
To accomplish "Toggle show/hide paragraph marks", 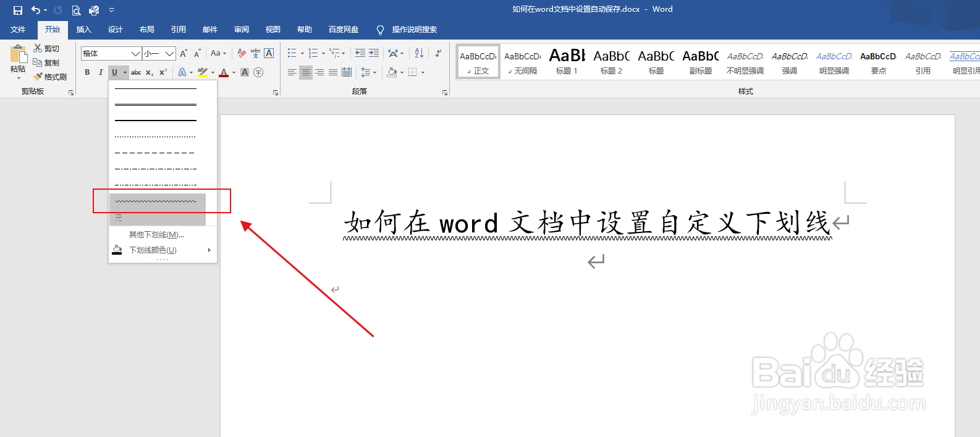I will (x=438, y=54).
